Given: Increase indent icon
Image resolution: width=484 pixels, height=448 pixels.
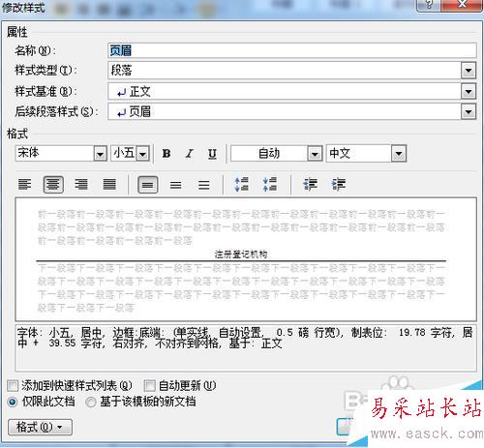Looking at the screenshot, I should coord(339,185).
